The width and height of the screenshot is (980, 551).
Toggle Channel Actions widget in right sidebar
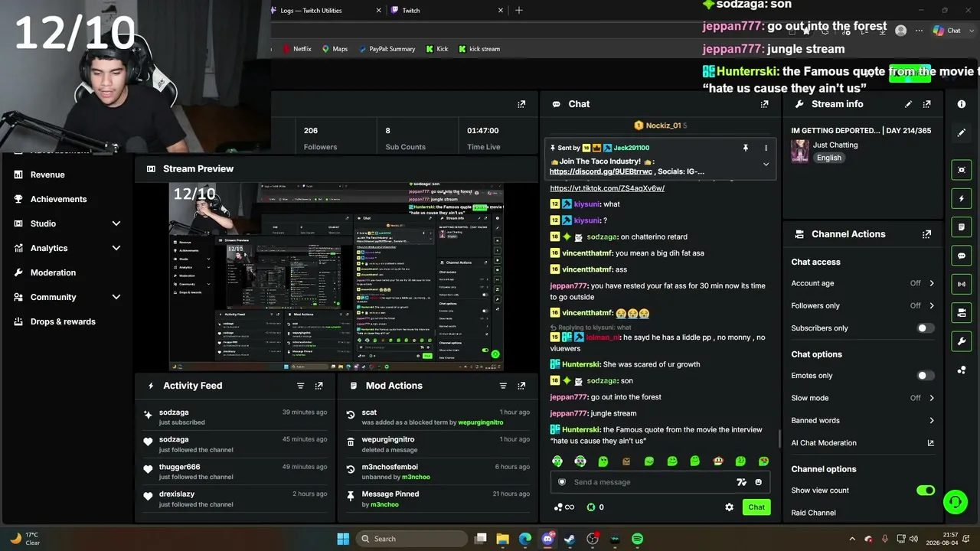pos(962,312)
